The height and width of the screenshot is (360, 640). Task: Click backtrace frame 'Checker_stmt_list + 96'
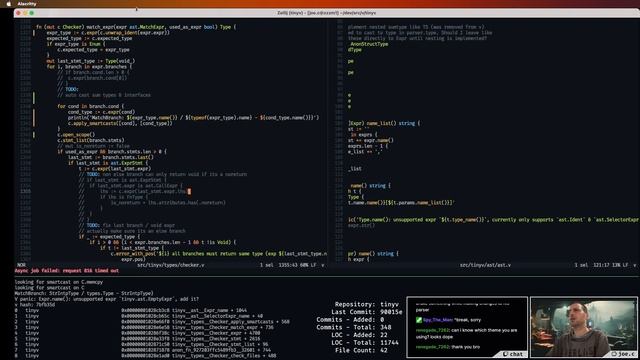220,344
